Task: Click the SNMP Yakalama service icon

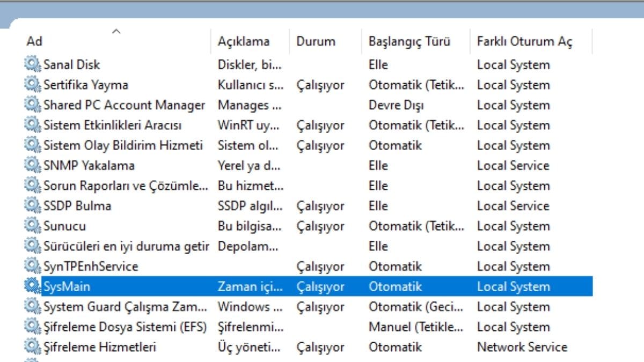Action: pyautogui.click(x=32, y=165)
